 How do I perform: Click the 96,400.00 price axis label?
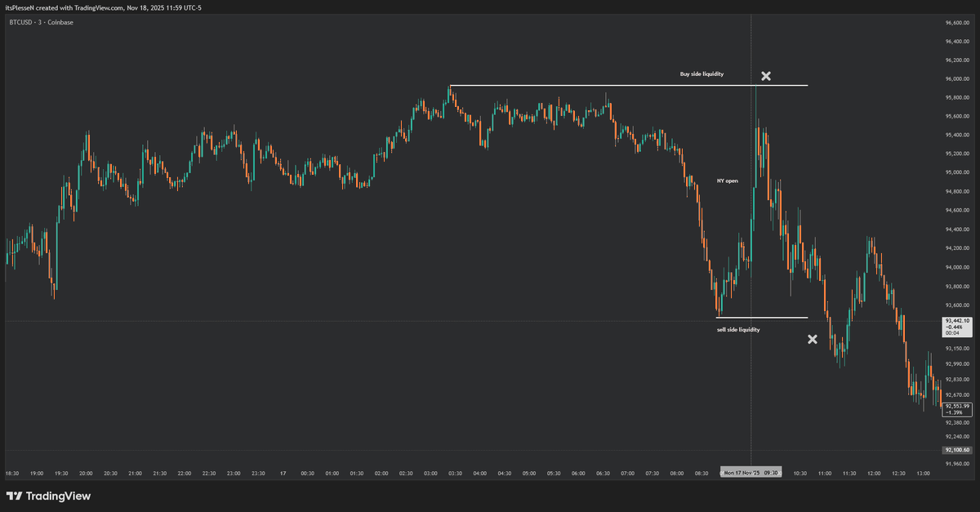click(x=958, y=42)
